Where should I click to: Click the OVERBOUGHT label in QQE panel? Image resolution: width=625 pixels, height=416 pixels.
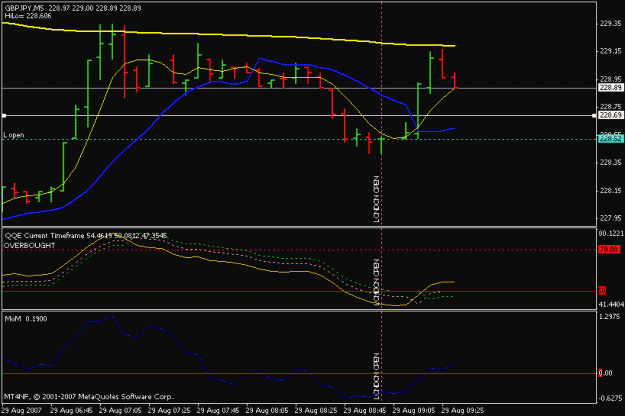pyautogui.click(x=29, y=245)
